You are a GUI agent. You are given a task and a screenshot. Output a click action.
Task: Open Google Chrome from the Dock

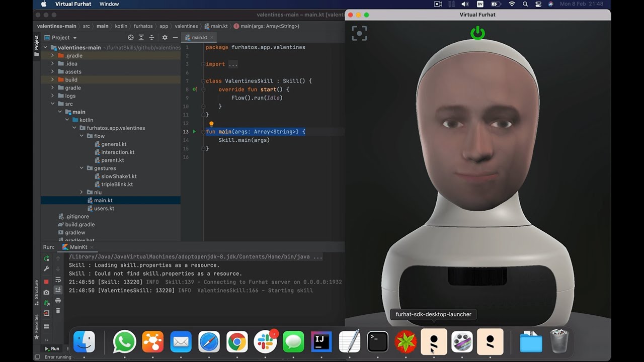(237, 342)
